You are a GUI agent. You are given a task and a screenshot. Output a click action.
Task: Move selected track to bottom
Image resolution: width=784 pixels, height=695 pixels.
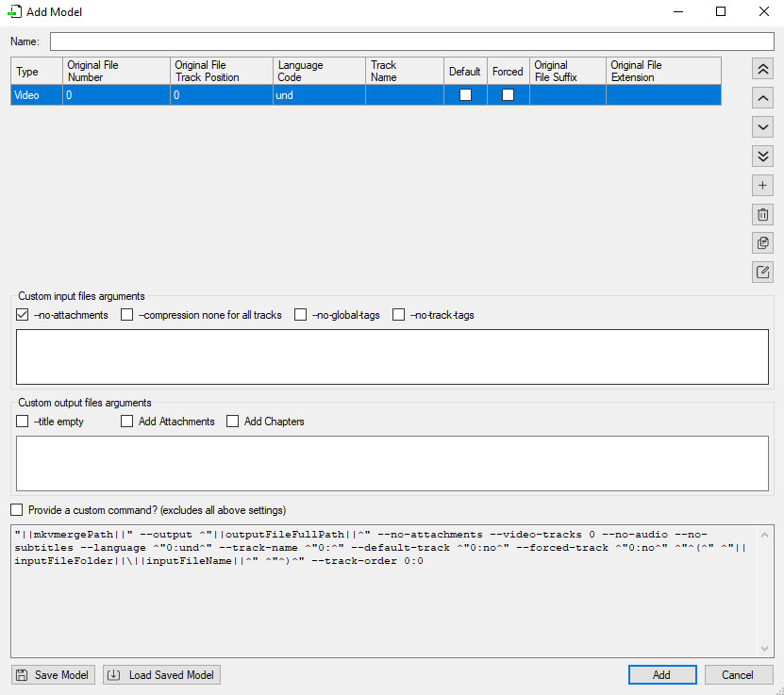click(762, 156)
